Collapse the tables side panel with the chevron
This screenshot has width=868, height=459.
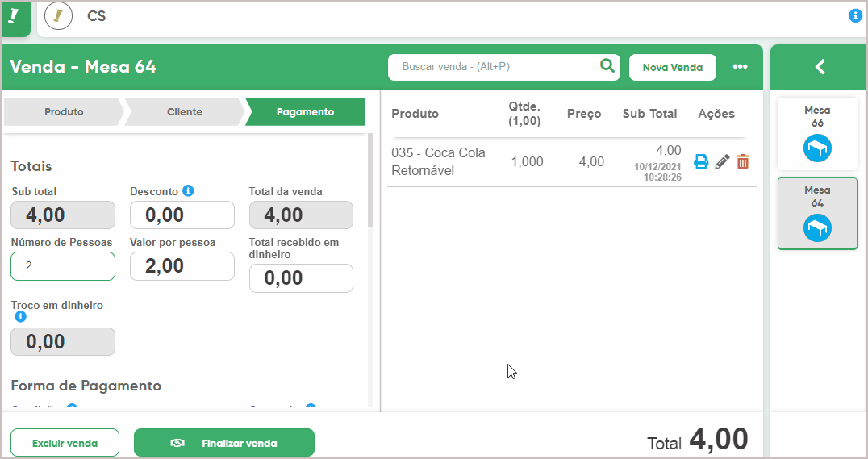pyautogui.click(x=820, y=67)
